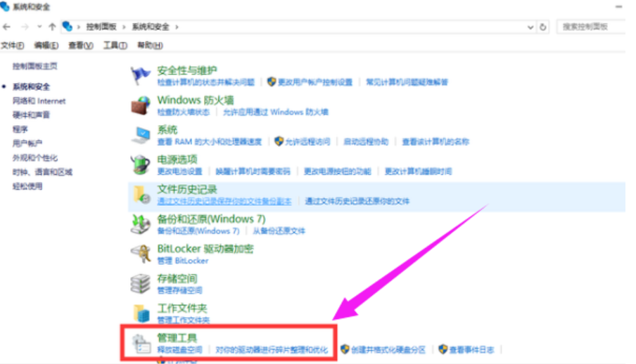Click the 系统 computer icon
636x364 pixels.
141,135
